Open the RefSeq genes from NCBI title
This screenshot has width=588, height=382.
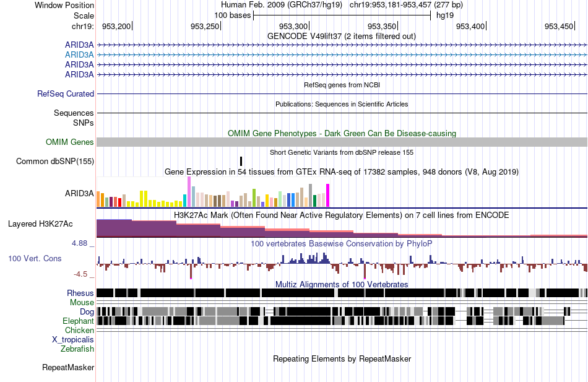(342, 85)
